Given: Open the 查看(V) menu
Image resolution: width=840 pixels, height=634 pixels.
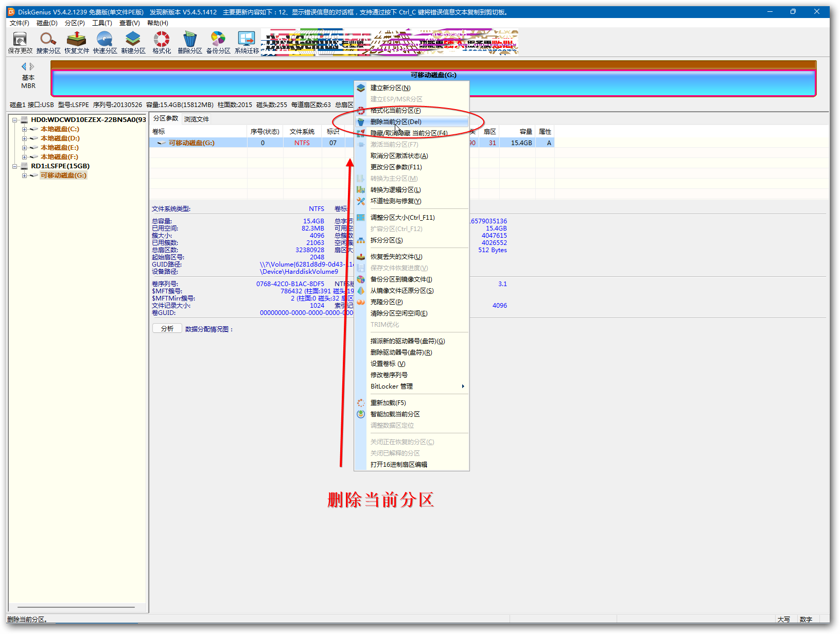Looking at the screenshot, I should coord(130,23).
